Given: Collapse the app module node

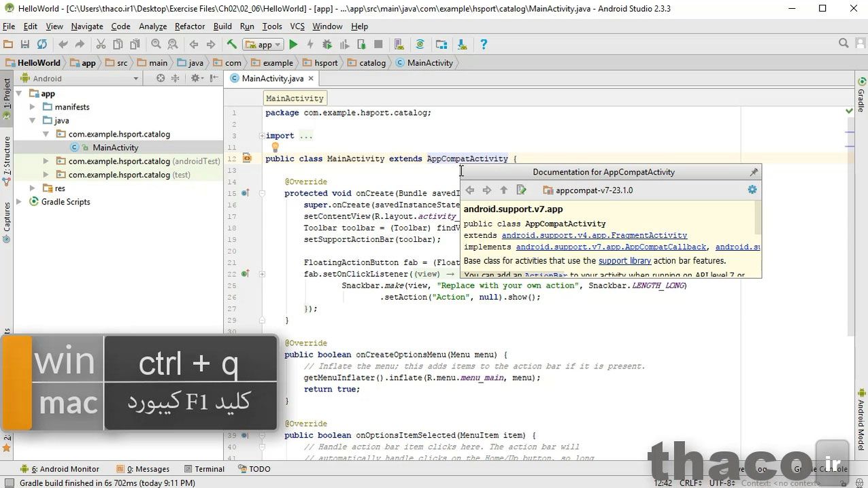Looking at the screenshot, I should [19, 94].
